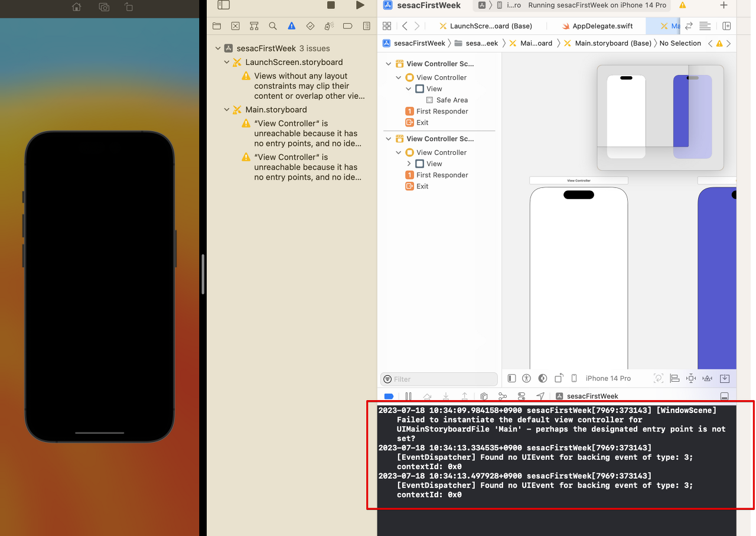Click the Resolve Auto Layout Issues icon
756x536 pixels.
[x=707, y=378]
